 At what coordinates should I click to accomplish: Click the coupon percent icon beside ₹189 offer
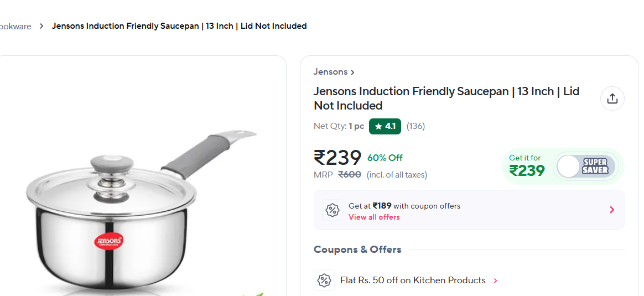point(332,210)
